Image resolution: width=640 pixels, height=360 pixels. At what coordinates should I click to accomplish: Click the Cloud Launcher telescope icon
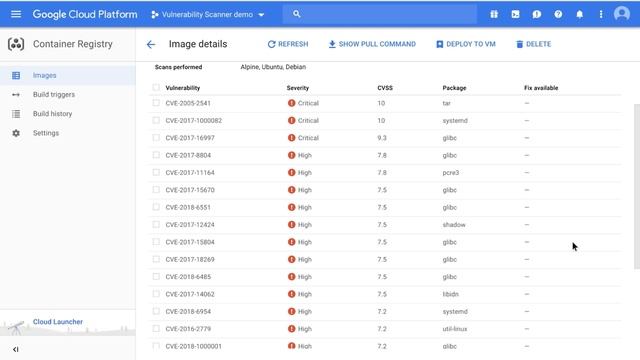pyautogui.click(x=16, y=327)
